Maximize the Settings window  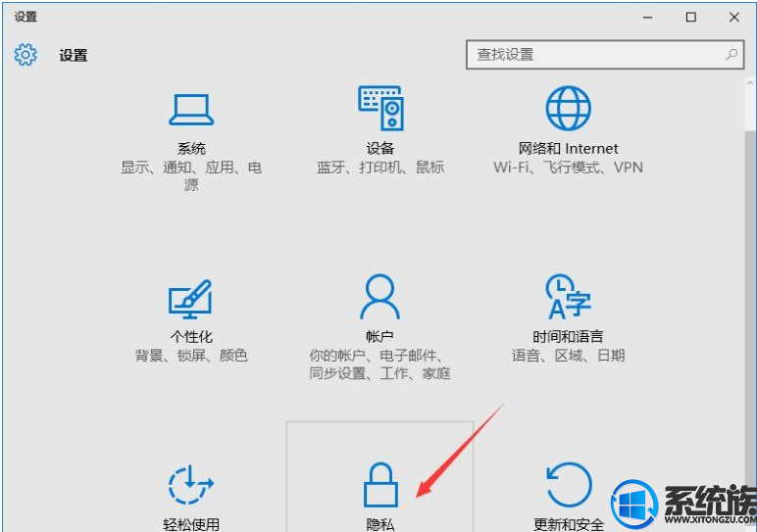point(691,18)
